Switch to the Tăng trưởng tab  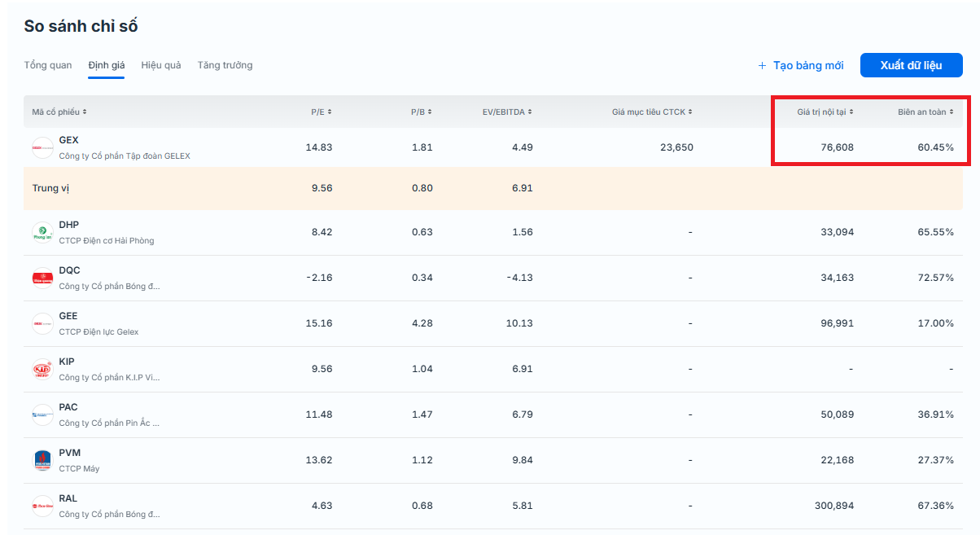225,65
